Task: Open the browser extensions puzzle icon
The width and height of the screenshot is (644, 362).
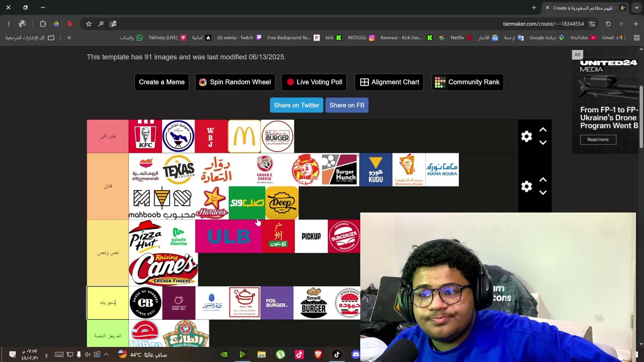Action: tap(43, 24)
